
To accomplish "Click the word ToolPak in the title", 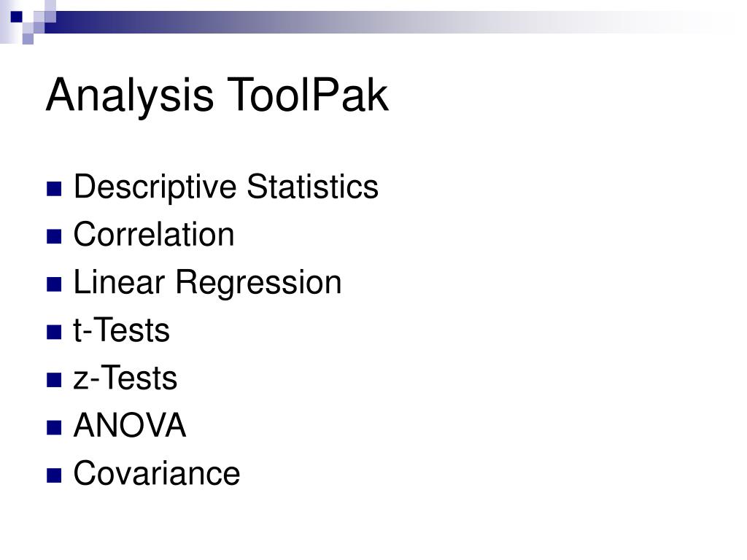I will (x=307, y=96).
